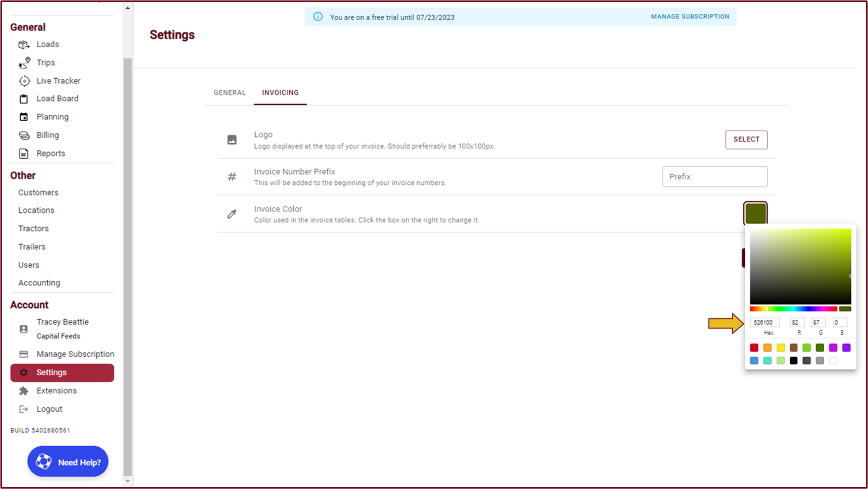The height and width of the screenshot is (489, 868).
Task: Select the Invoicing tab
Action: pyautogui.click(x=280, y=93)
